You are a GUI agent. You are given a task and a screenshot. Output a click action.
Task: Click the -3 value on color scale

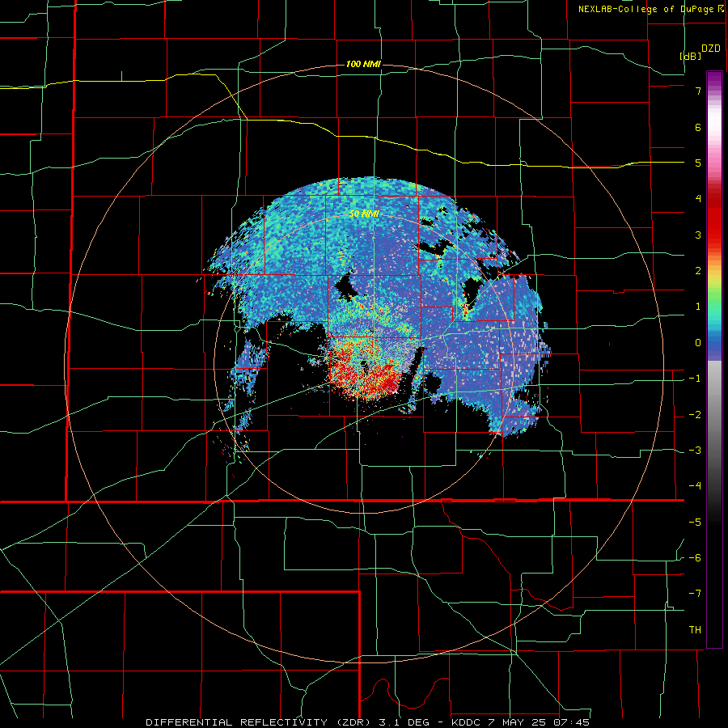click(695, 451)
